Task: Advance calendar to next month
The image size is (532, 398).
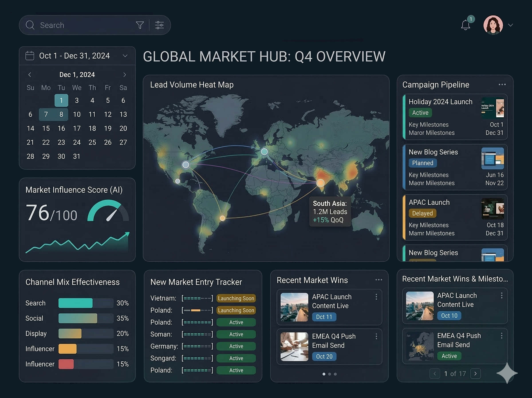Action: tap(125, 75)
